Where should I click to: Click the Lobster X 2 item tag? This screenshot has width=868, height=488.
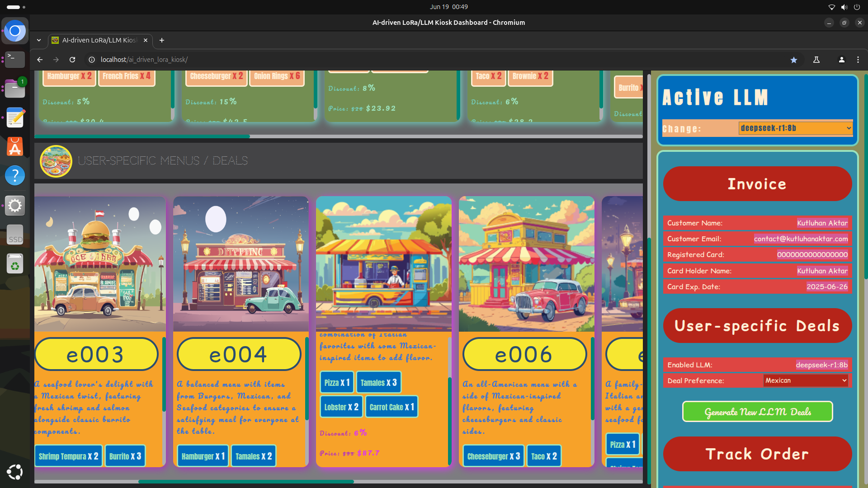[x=341, y=407]
